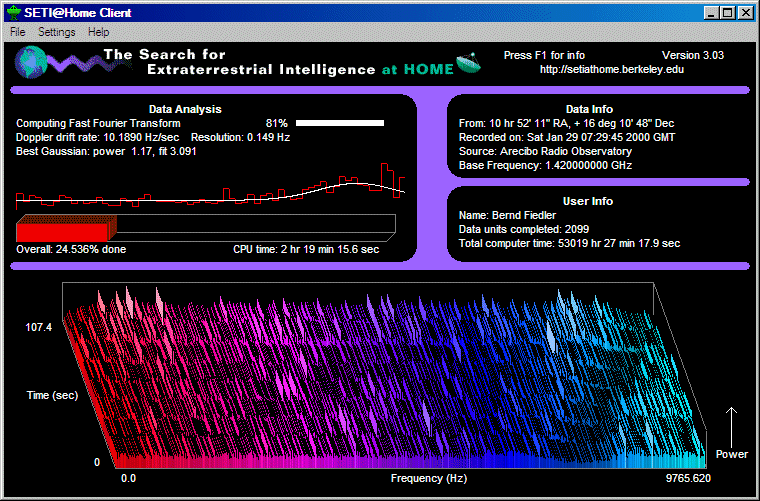
Task: Click the 'User Info' heading
Action: click(x=588, y=202)
